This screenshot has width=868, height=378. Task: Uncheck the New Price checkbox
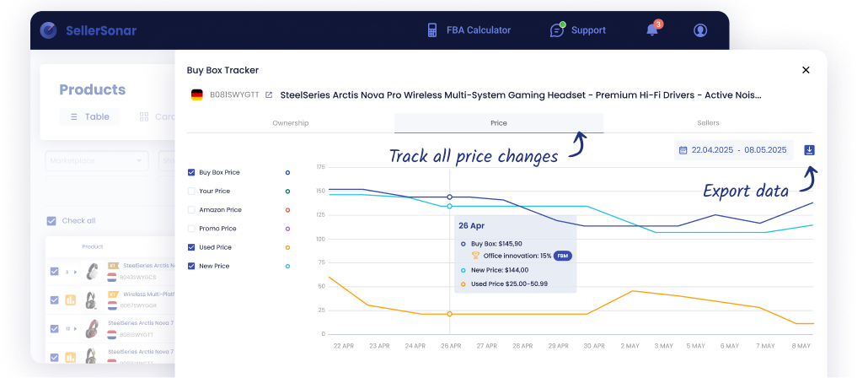pyautogui.click(x=191, y=266)
